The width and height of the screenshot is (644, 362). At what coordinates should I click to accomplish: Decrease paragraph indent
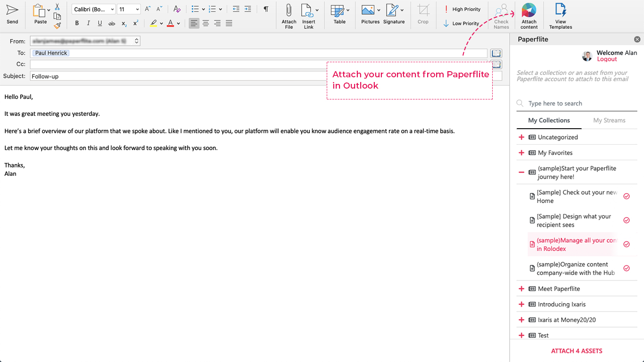(x=236, y=9)
